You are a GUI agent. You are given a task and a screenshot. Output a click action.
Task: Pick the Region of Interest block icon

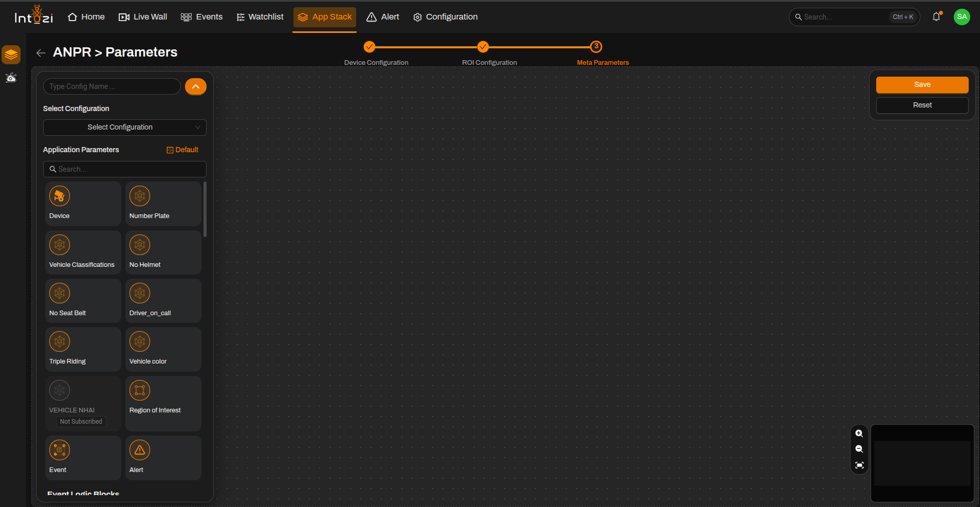140,390
